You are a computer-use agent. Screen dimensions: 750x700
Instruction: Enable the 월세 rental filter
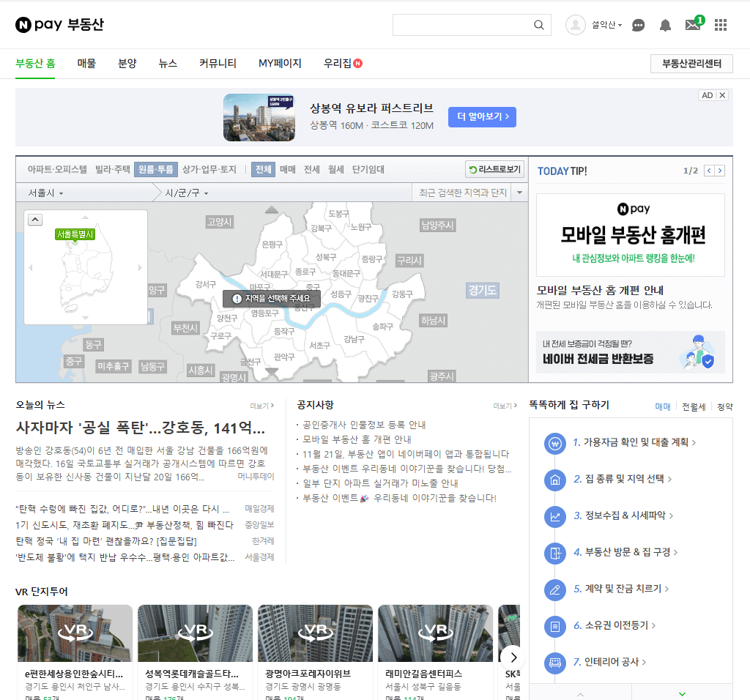pos(335,169)
